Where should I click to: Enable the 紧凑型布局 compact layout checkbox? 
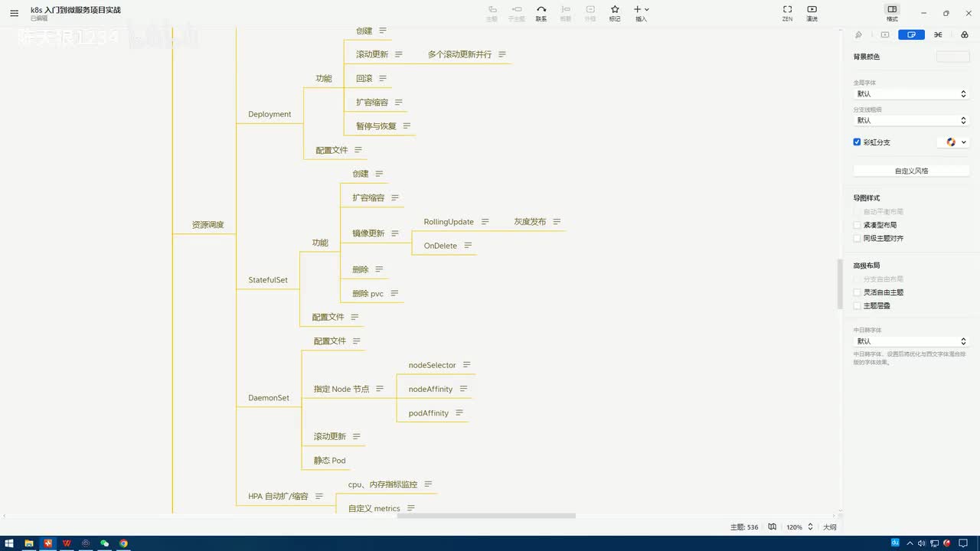tap(857, 225)
